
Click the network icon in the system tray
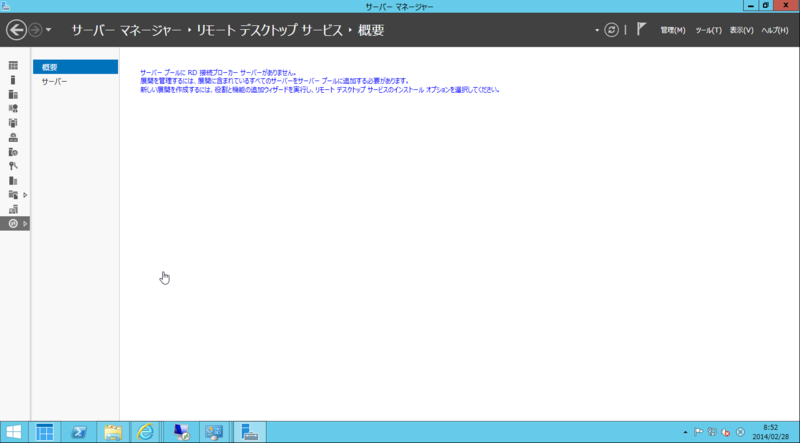[x=712, y=432]
